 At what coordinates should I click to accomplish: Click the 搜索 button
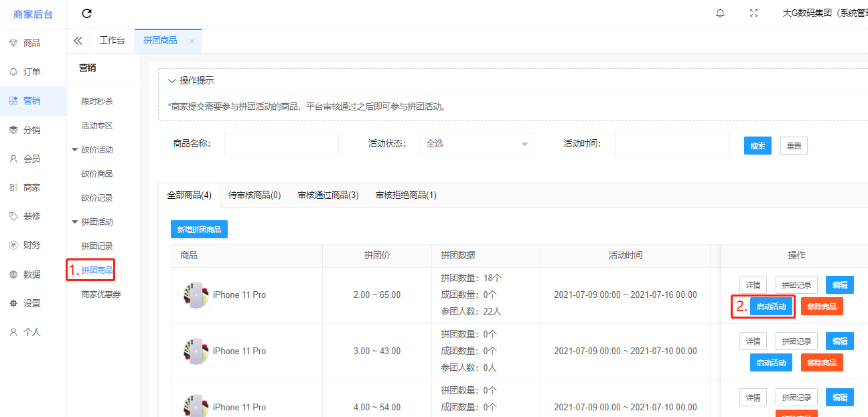click(x=757, y=145)
